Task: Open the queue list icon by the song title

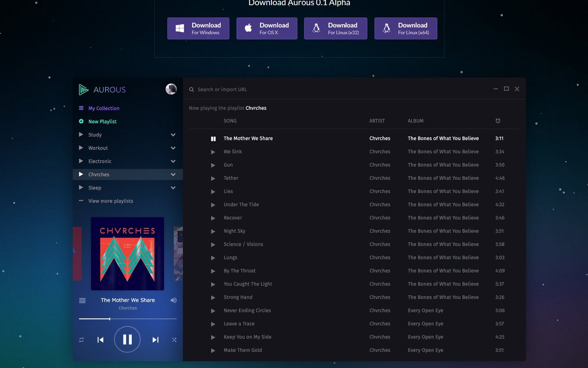Action: (82, 300)
